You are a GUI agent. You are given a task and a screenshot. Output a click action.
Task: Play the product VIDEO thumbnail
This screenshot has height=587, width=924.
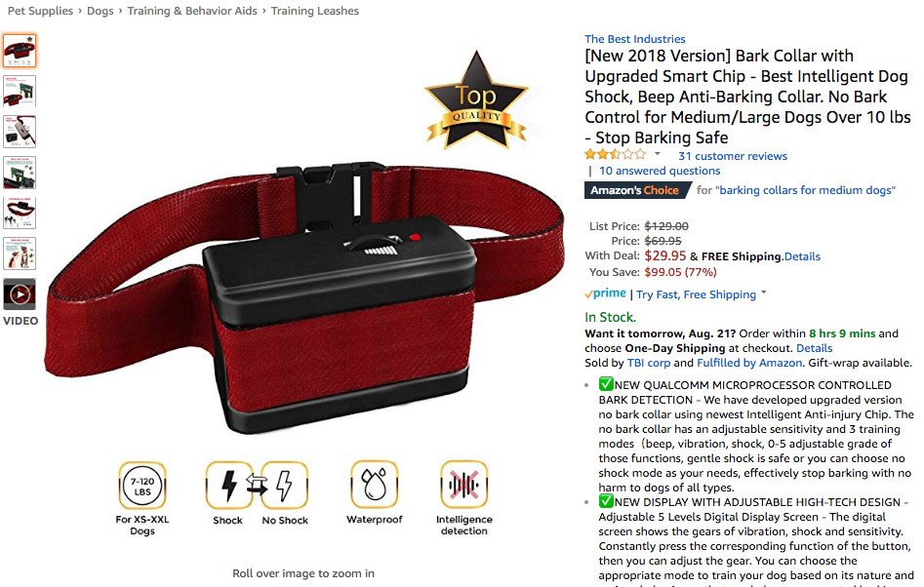point(20,293)
